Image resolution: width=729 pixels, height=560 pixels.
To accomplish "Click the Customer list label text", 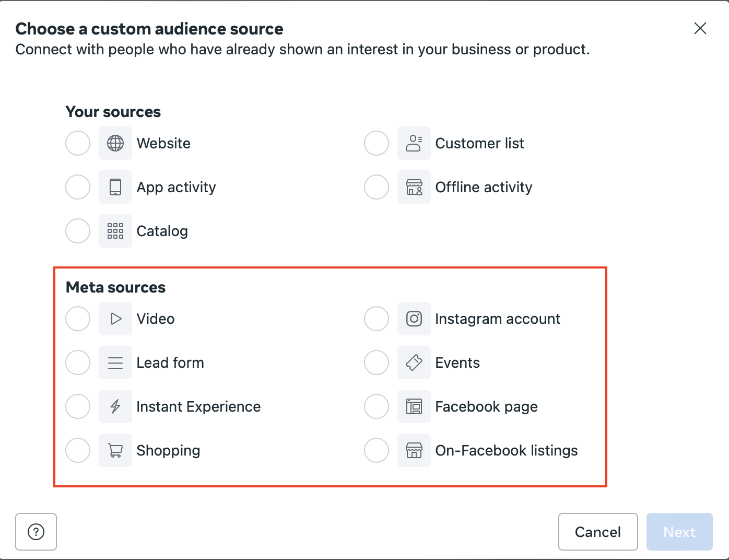I will click(479, 143).
